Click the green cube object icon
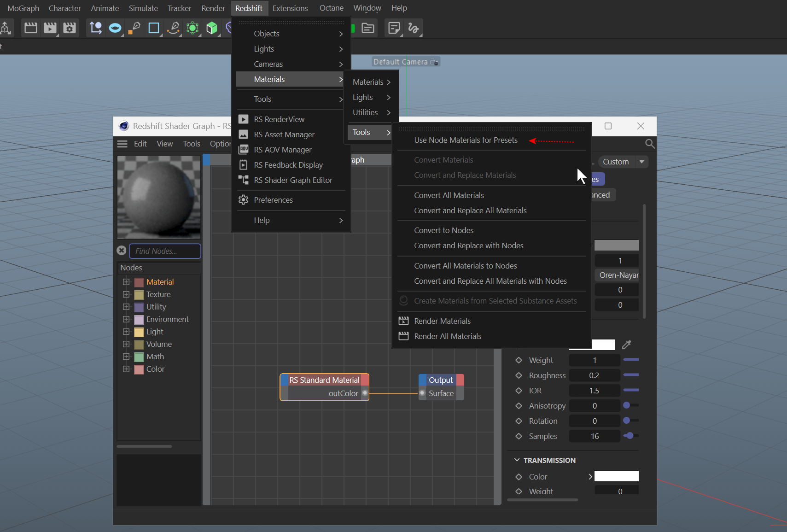Screen dimensions: 787x532 (x=212, y=28)
